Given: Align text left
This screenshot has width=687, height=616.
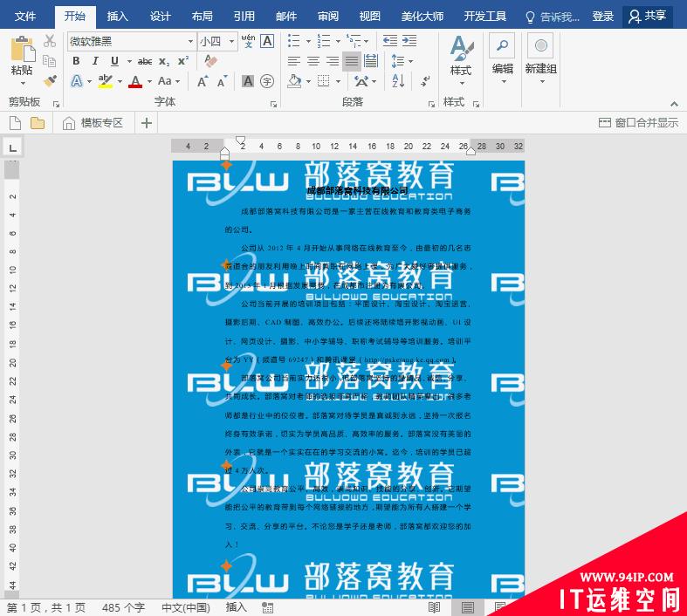Looking at the screenshot, I should tap(293, 61).
